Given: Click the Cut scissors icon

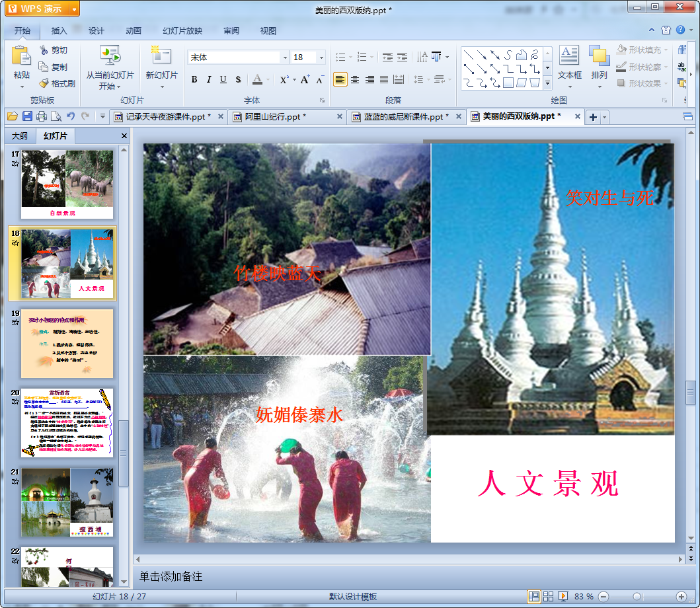Looking at the screenshot, I should [44, 50].
